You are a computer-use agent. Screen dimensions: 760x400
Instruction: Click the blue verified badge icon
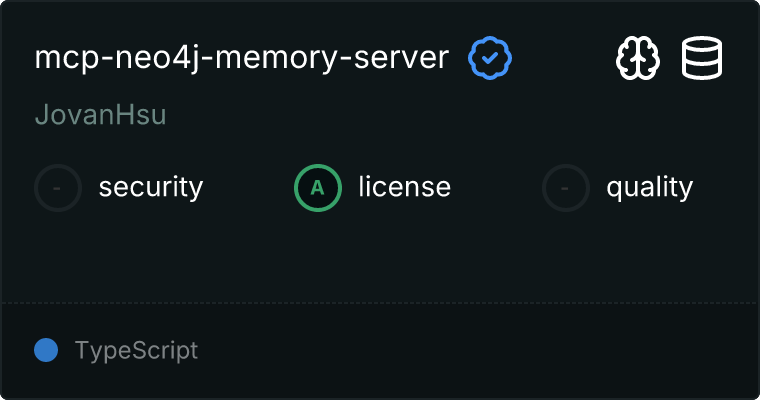[x=490, y=59]
